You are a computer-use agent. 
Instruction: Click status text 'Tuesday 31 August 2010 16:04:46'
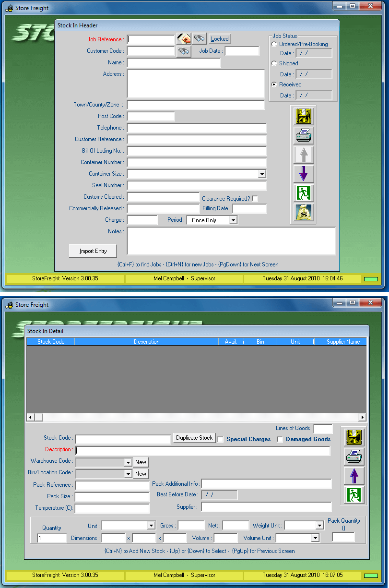[302, 278]
